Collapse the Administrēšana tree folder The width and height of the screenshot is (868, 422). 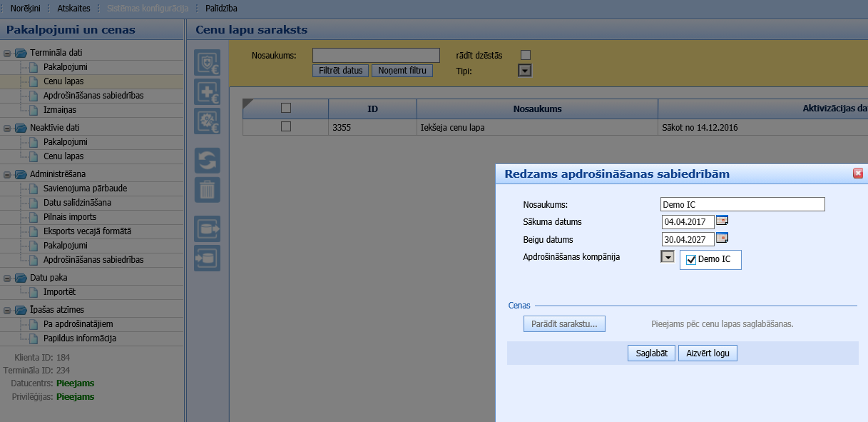point(7,174)
